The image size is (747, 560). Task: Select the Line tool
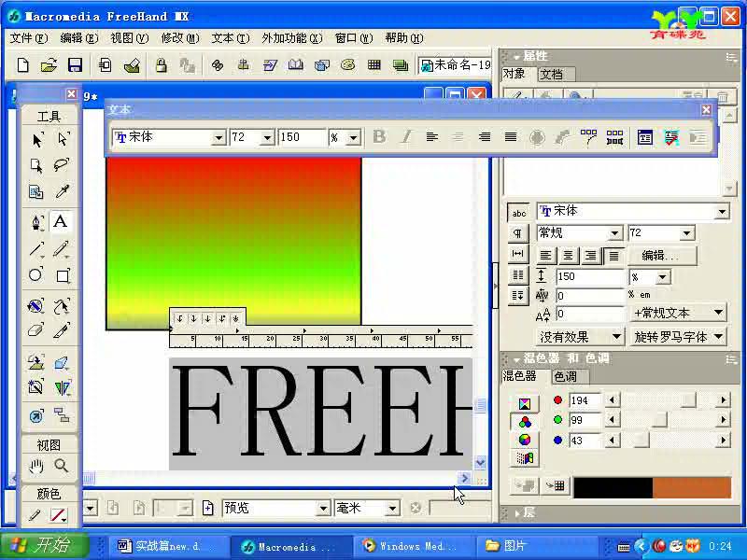tap(36, 248)
